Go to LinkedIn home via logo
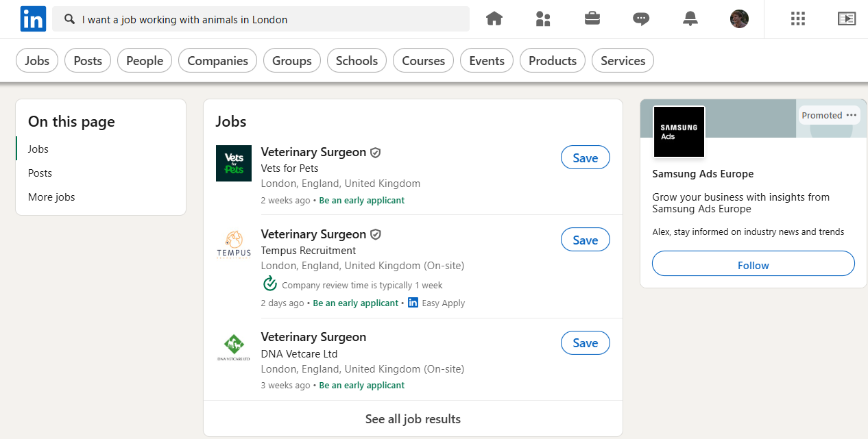Screen dimensions: 868x439 [33, 19]
